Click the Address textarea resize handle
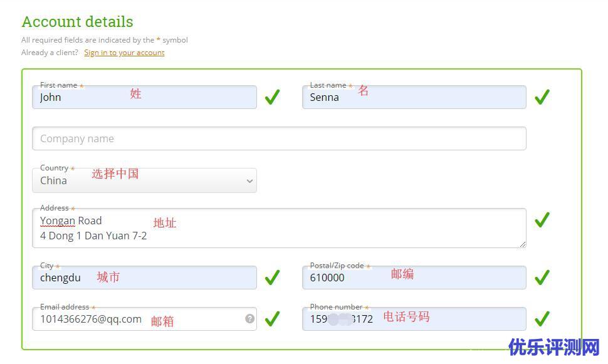 coord(522,244)
